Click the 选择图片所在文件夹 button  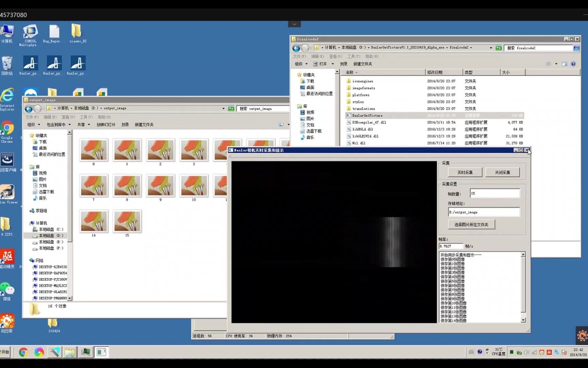[471, 225]
